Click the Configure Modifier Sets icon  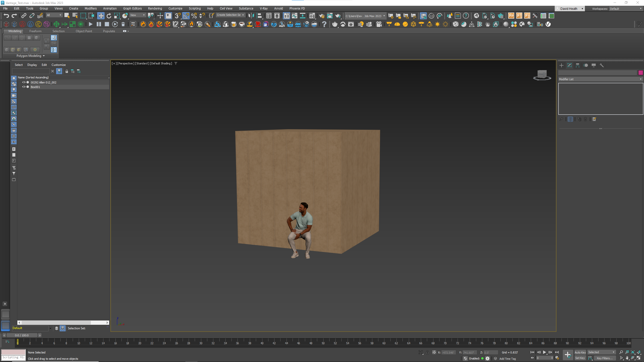[594, 119]
